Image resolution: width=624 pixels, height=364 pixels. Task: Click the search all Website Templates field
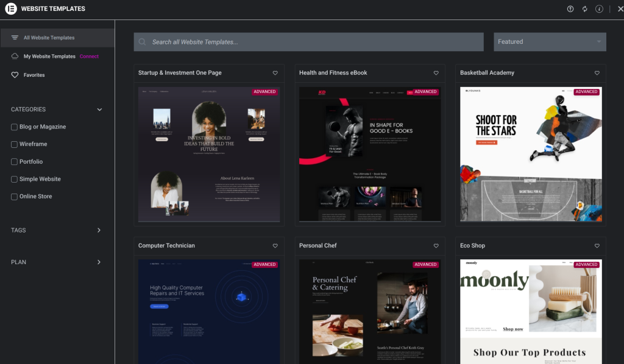tap(308, 42)
